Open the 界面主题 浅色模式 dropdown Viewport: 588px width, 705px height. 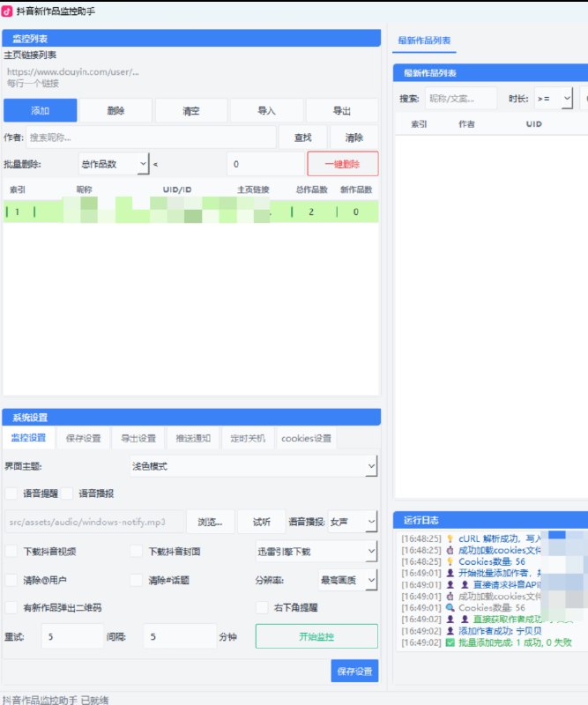pos(253,466)
